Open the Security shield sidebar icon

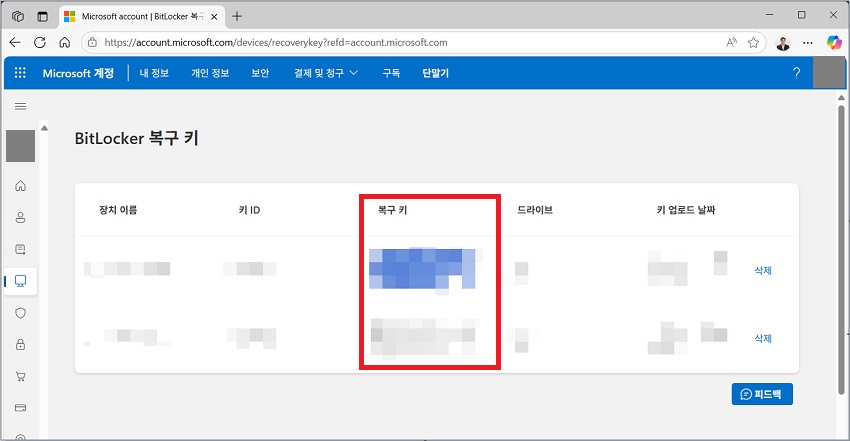21,313
